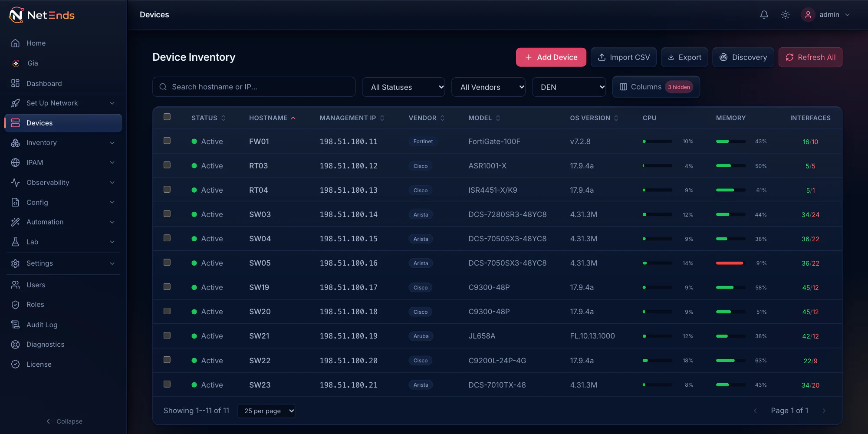868x434 pixels.
Task: Sort by Status column arrows
Action: (x=224, y=118)
